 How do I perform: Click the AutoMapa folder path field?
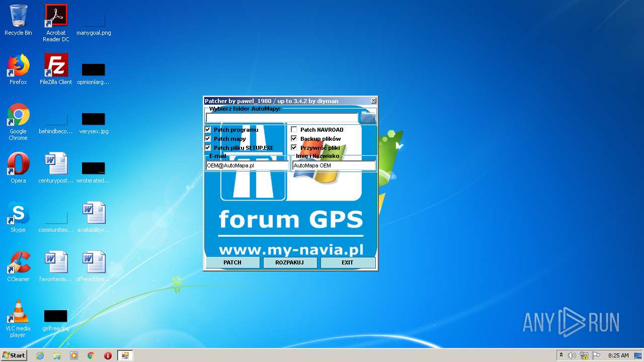coord(282,118)
